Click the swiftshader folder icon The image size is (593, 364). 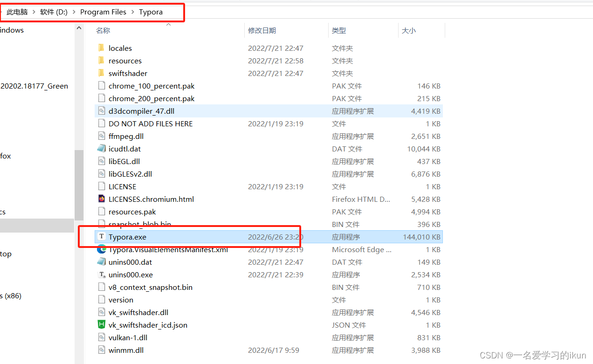[x=101, y=73]
